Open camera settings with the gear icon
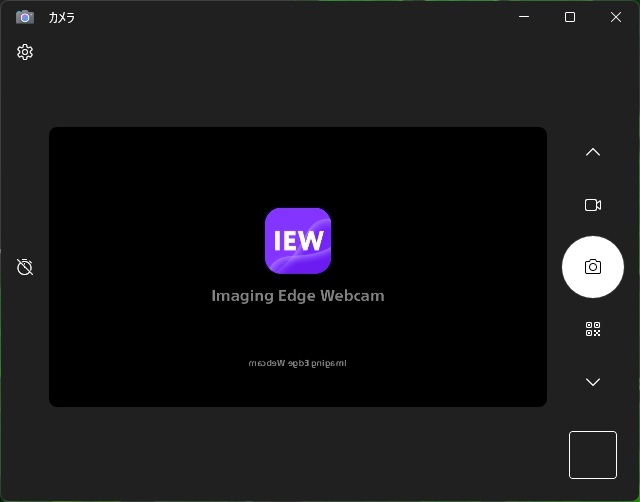The image size is (640, 502). click(x=25, y=52)
